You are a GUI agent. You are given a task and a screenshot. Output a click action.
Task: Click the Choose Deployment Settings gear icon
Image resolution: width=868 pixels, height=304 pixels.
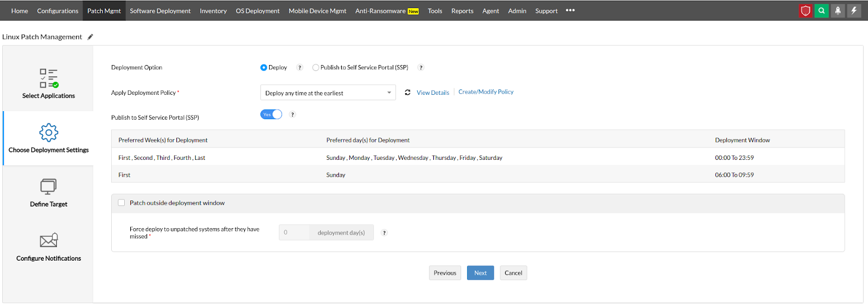pyautogui.click(x=49, y=132)
